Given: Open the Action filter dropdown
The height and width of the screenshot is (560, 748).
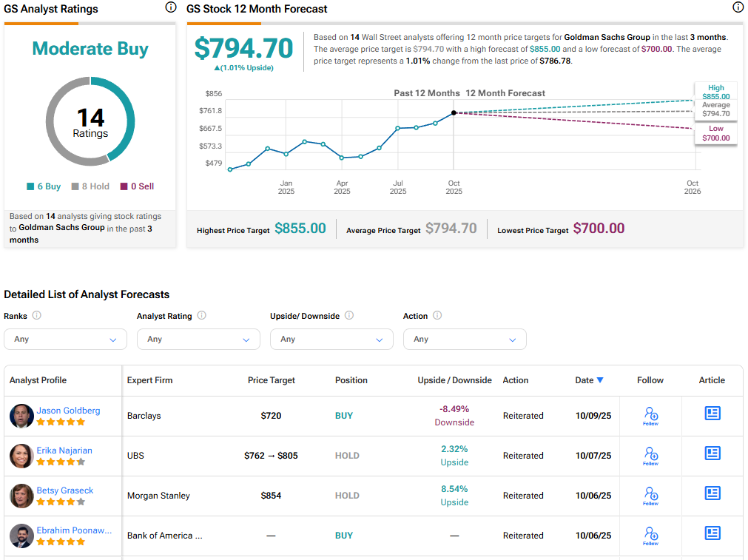Looking at the screenshot, I should 465,339.
